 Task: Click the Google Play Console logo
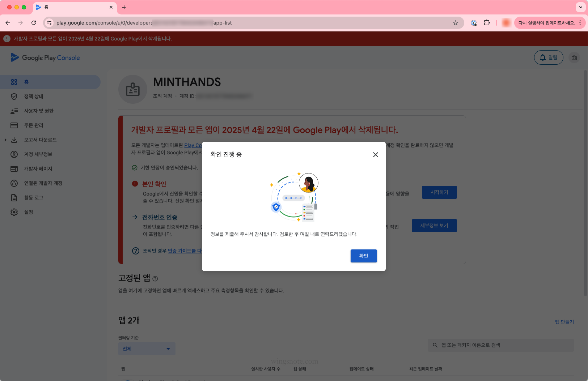point(45,57)
